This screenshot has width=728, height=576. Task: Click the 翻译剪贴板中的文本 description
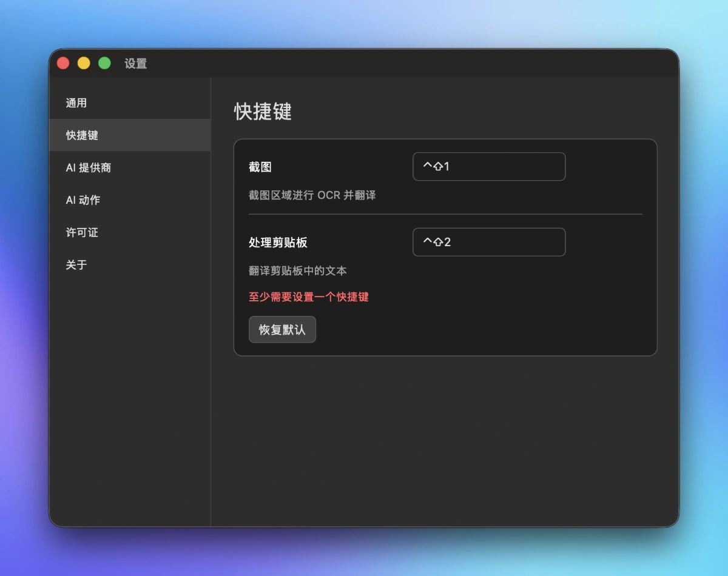click(x=297, y=271)
